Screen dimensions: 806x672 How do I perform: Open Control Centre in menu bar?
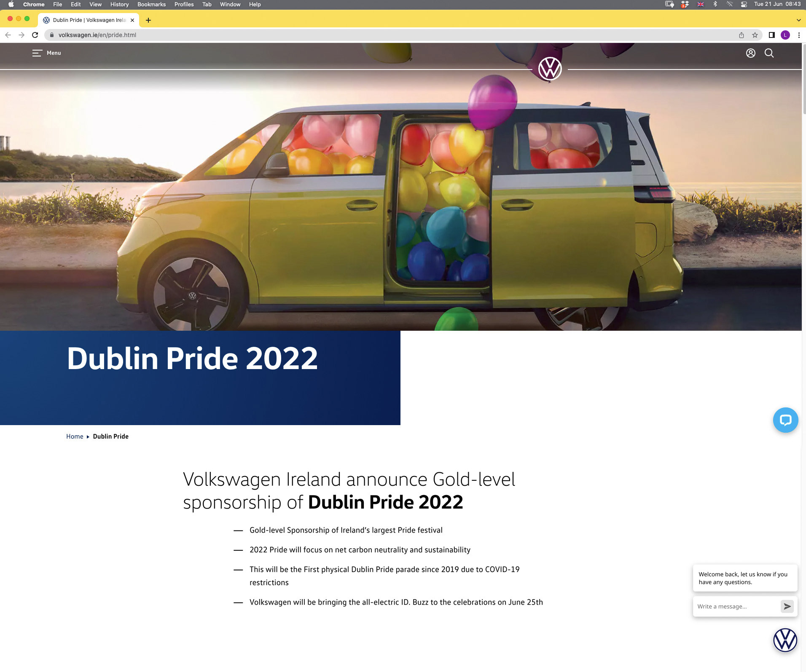tap(744, 4)
